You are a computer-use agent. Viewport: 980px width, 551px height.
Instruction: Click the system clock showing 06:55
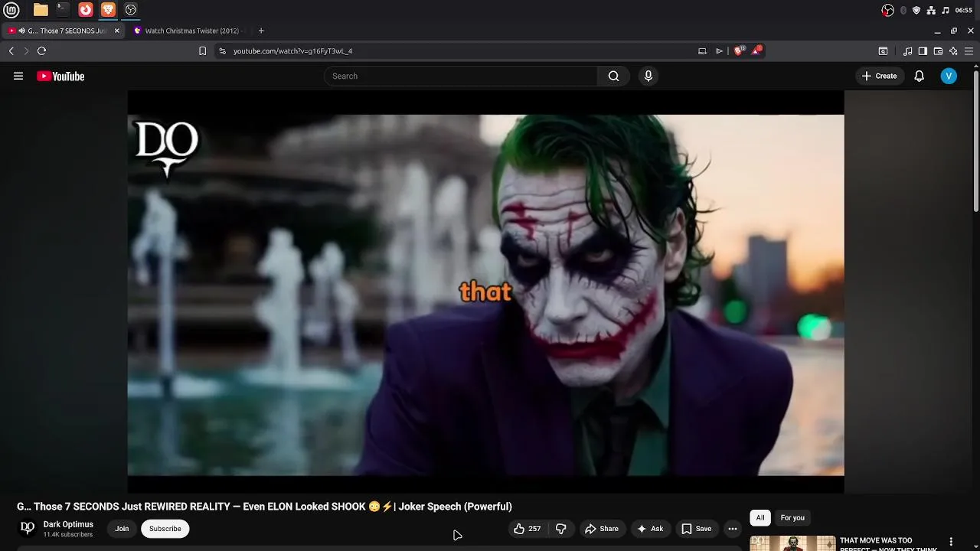coord(964,10)
